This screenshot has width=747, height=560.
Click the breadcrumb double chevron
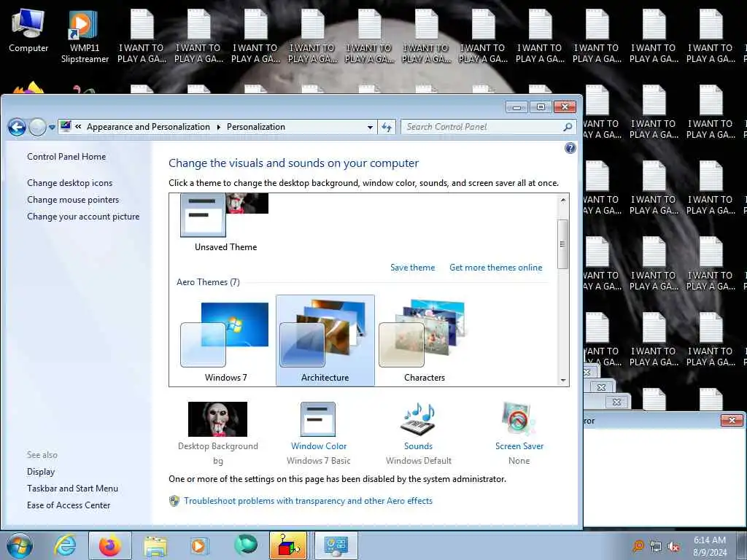[x=78, y=127]
